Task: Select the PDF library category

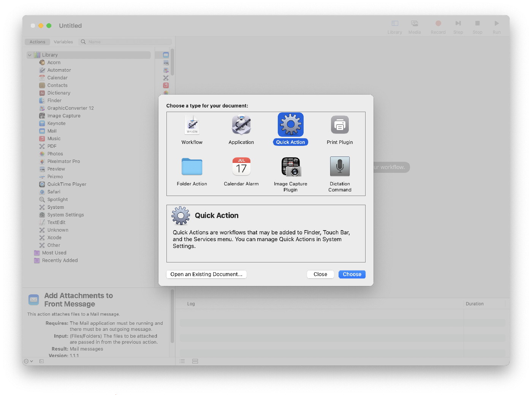Action: (x=52, y=146)
